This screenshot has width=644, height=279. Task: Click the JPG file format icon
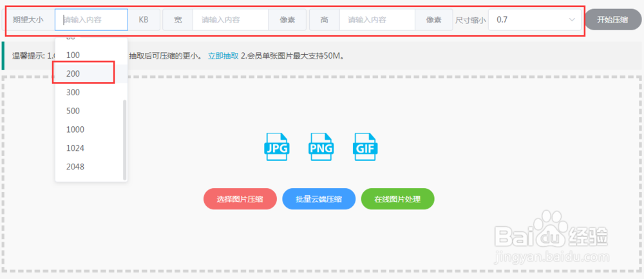pos(277,147)
